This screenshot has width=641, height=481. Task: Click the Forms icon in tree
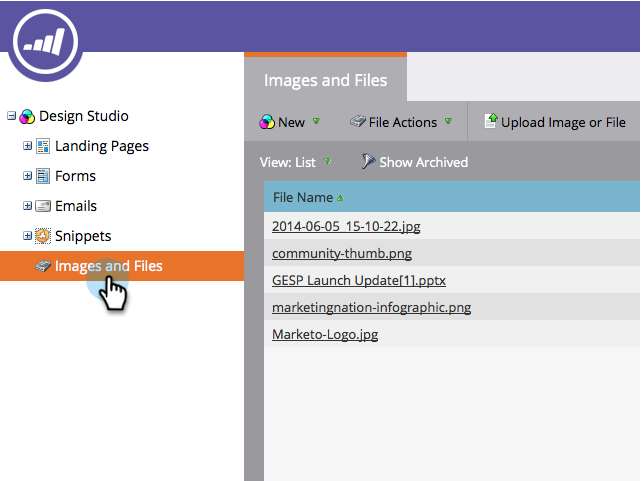point(43,176)
